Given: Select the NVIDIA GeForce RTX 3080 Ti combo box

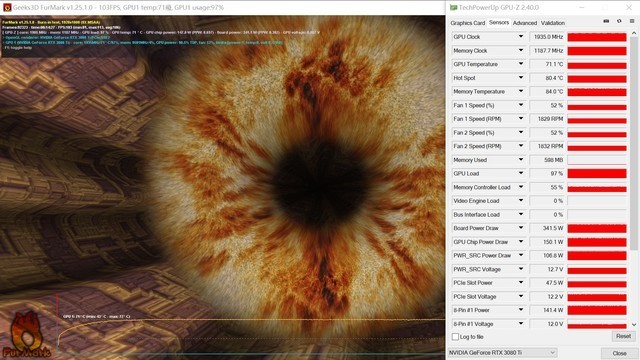Looking at the screenshot, I should pos(502,353).
